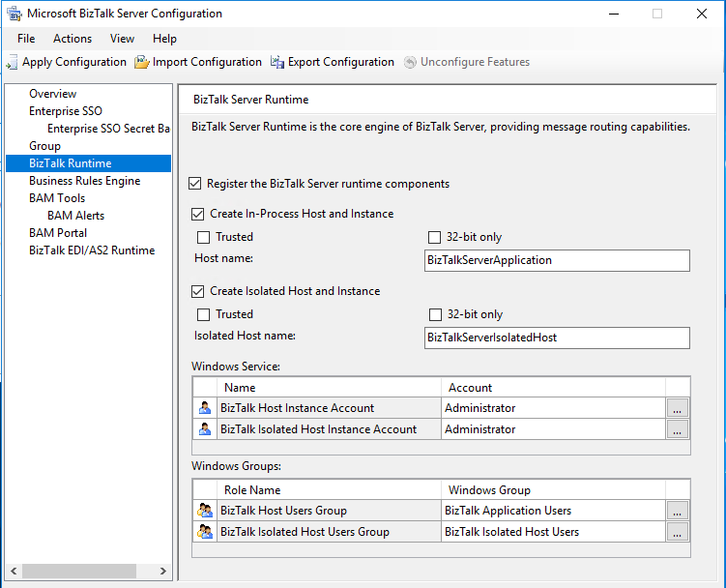Click Administrator cell for BizTalk Host Instance Account

(x=553, y=408)
